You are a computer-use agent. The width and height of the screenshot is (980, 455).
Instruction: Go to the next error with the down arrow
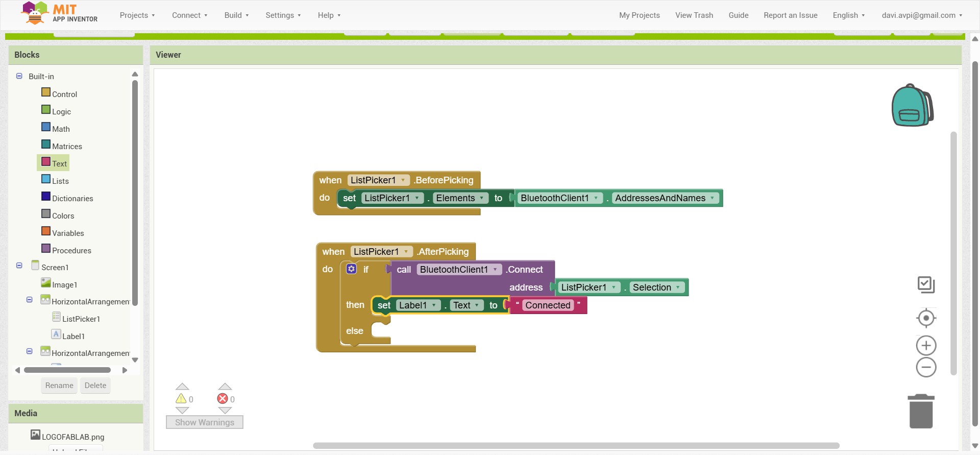pyautogui.click(x=225, y=410)
